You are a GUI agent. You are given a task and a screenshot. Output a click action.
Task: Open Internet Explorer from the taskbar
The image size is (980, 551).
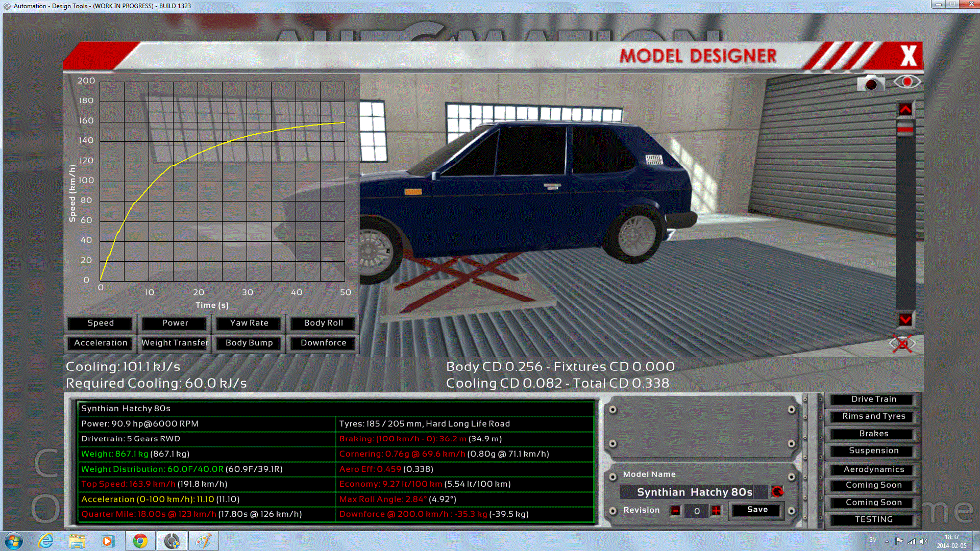46,541
